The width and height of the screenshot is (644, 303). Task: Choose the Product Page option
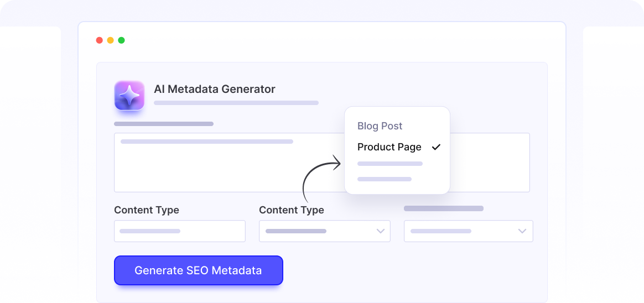(x=389, y=147)
